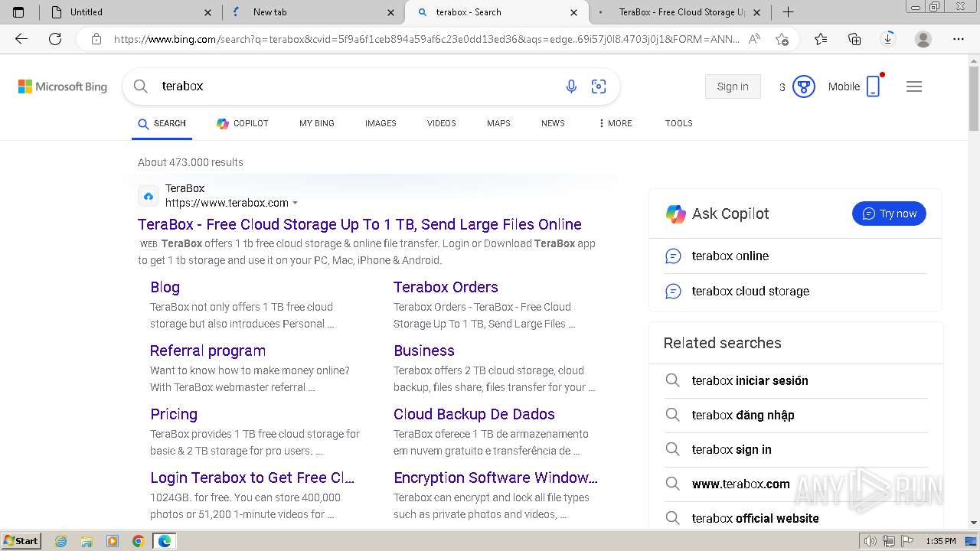Open the Terabox Orders sitelink
This screenshot has width=980, height=551.
coord(446,287)
